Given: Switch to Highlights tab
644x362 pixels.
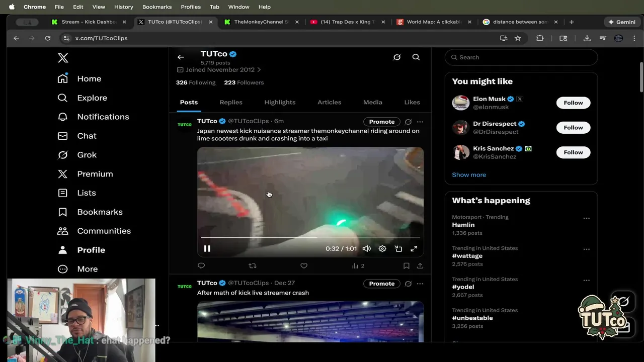Looking at the screenshot, I should pos(280,102).
